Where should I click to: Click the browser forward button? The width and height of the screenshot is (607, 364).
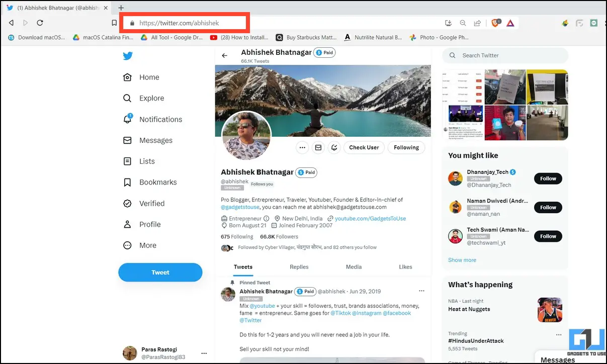26,23
